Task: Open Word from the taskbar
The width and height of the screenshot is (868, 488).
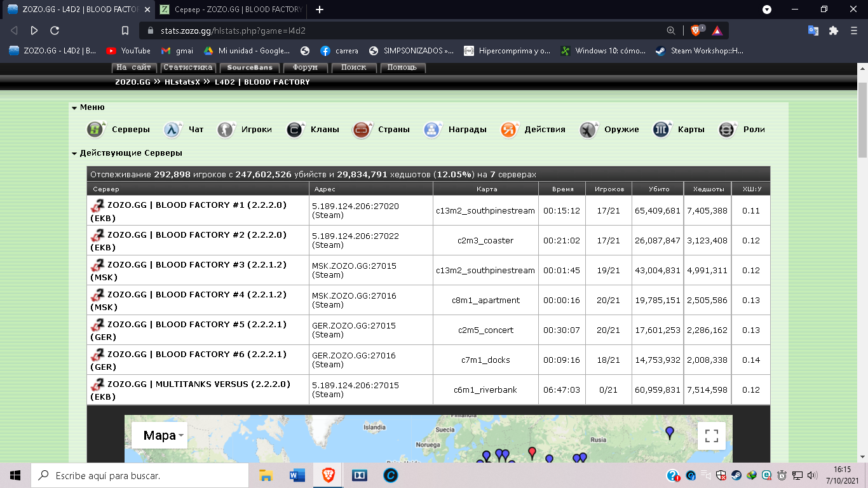Action: (297, 475)
